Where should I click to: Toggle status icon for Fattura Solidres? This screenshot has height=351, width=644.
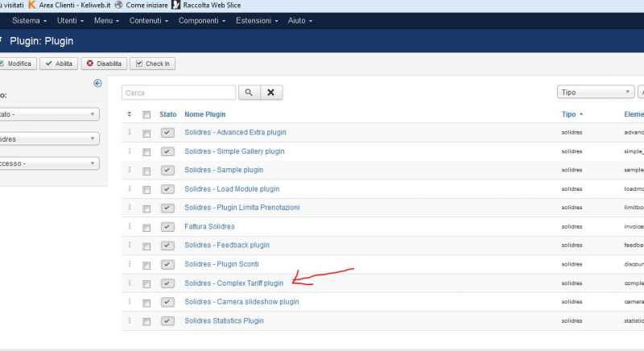[167, 226]
